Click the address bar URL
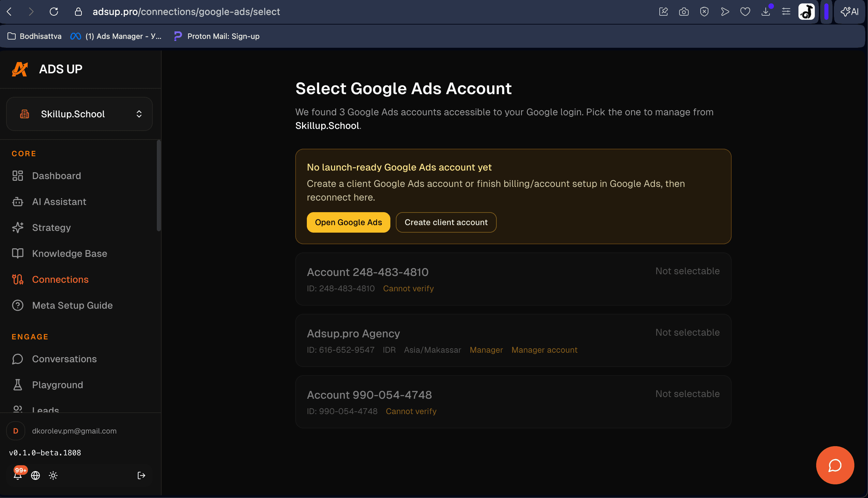The image size is (868, 498). tap(186, 12)
